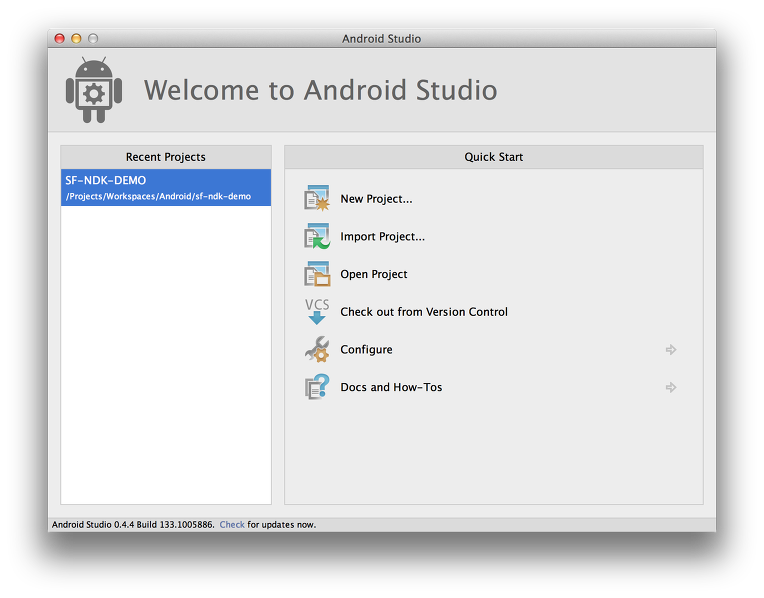The width and height of the screenshot is (764, 598).
Task: Click the Open Project folder icon
Action: (x=317, y=273)
